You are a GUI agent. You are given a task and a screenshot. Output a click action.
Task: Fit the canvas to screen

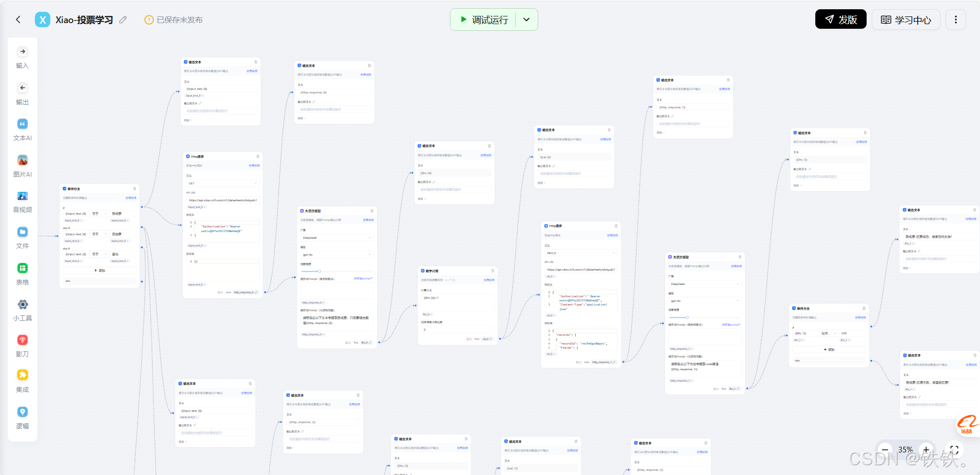pos(954,450)
